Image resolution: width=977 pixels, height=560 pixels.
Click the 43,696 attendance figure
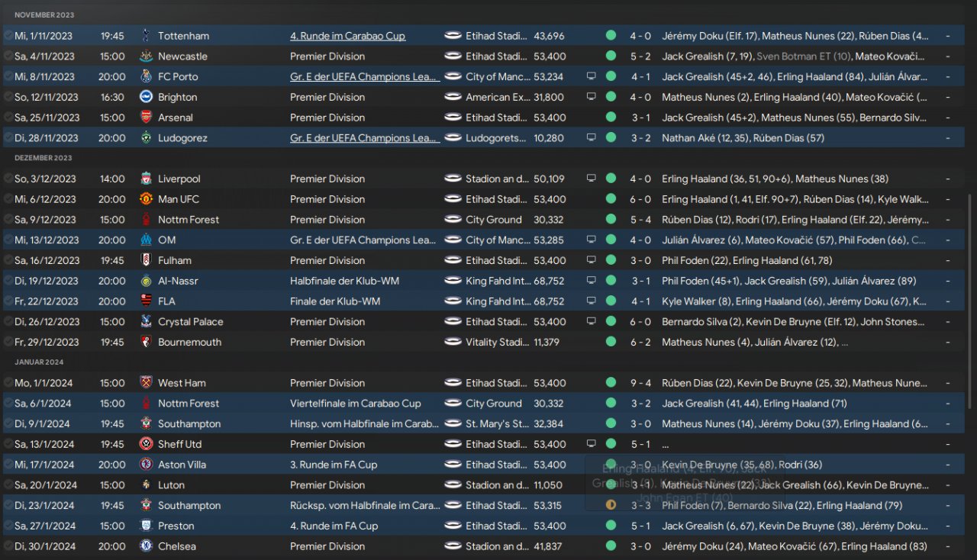(x=550, y=36)
